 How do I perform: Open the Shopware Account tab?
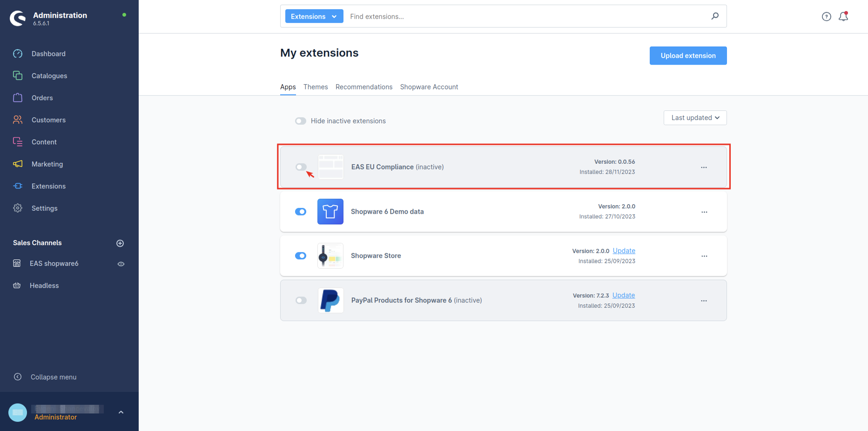[x=429, y=87]
